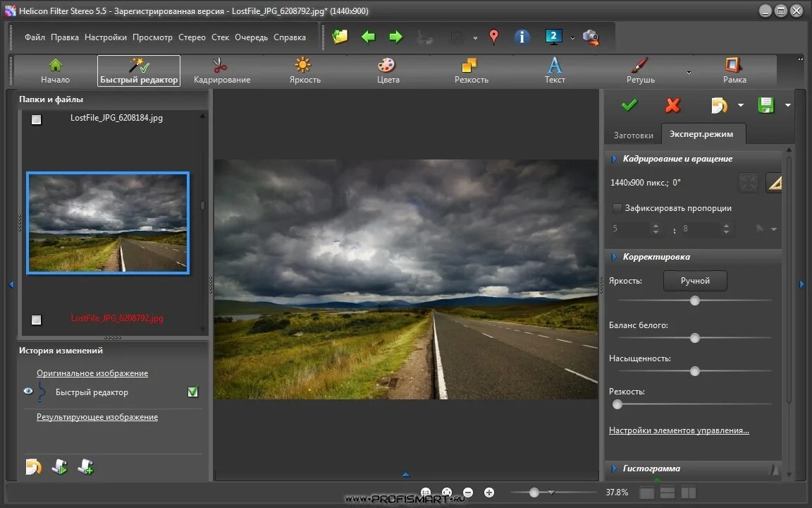Viewport: 812px width, 508px height.
Task: Open the Стерео menu
Action: (192, 37)
